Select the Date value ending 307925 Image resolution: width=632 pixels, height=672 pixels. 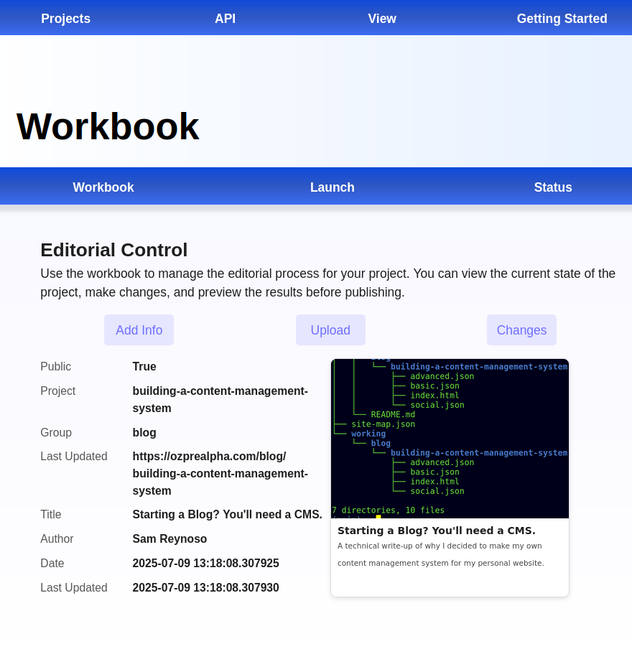tap(206, 563)
